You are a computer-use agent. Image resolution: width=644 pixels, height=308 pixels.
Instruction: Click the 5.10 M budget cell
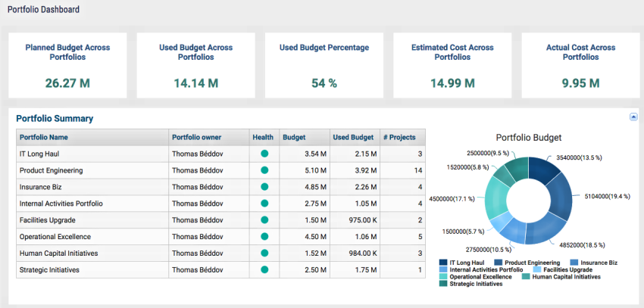[x=305, y=170]
